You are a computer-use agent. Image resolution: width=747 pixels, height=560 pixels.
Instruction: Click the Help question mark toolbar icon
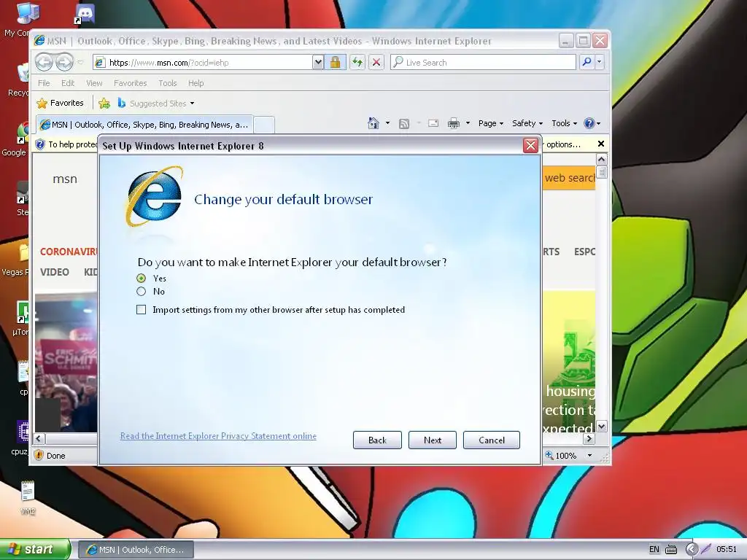point(589,123)
